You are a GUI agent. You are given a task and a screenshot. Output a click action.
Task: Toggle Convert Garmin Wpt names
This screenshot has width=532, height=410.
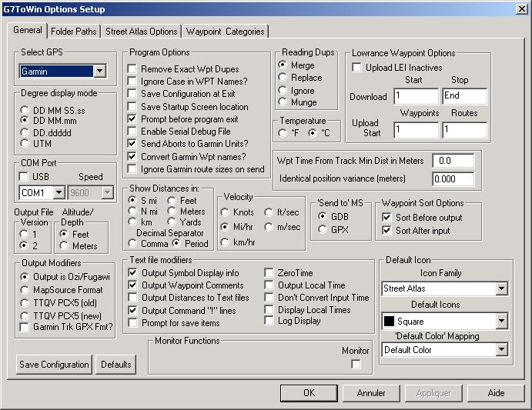click(x=132, y=157)
